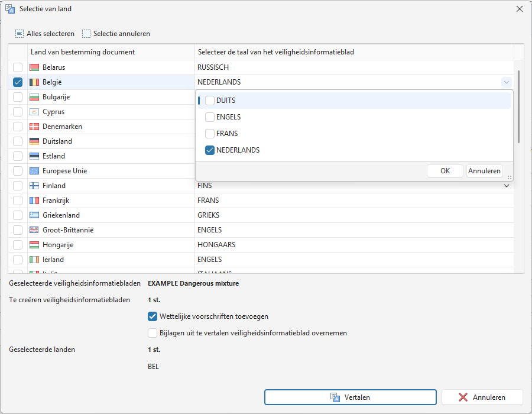Click the Ierland flag icon
The image size is (532, 414).
34,260
